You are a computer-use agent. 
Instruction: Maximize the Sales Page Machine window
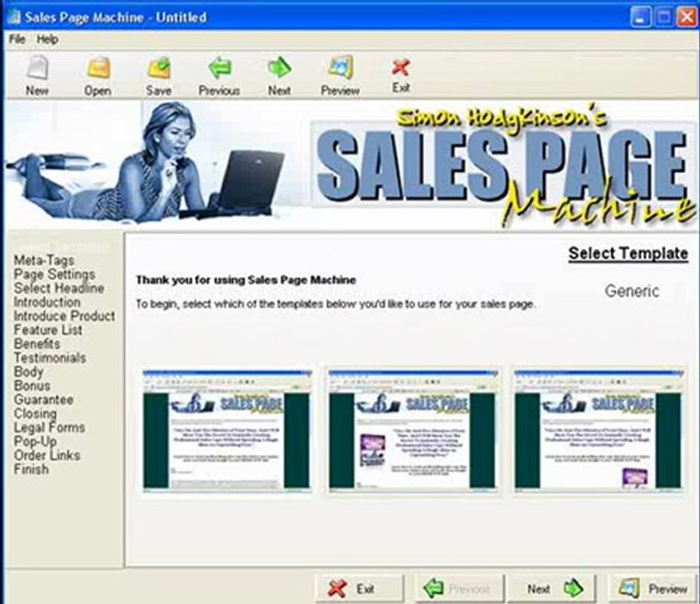(x=664, y=18)
